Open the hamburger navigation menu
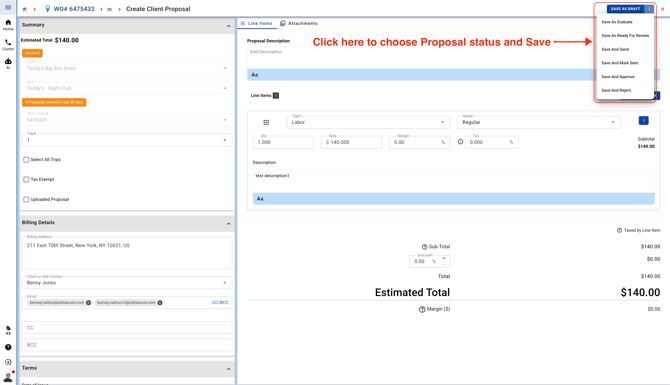670x385 pixels. 8,7
